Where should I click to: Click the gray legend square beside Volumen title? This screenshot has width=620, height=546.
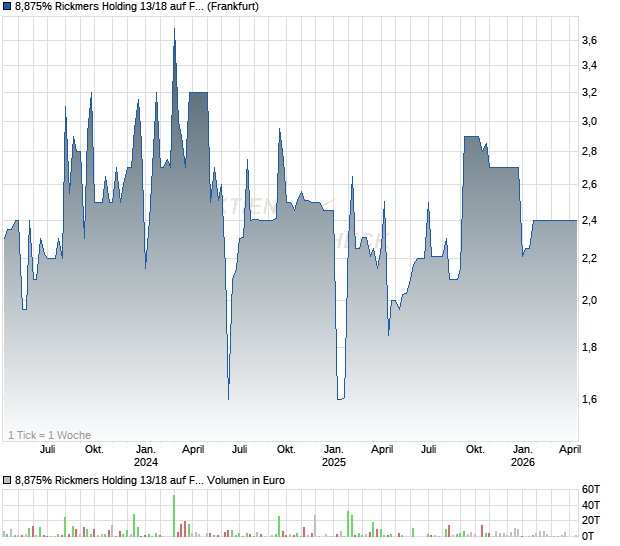tap(7, 480)
